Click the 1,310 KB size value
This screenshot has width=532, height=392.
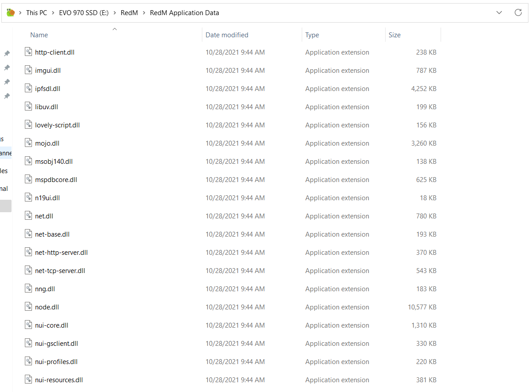coord(424,325)
